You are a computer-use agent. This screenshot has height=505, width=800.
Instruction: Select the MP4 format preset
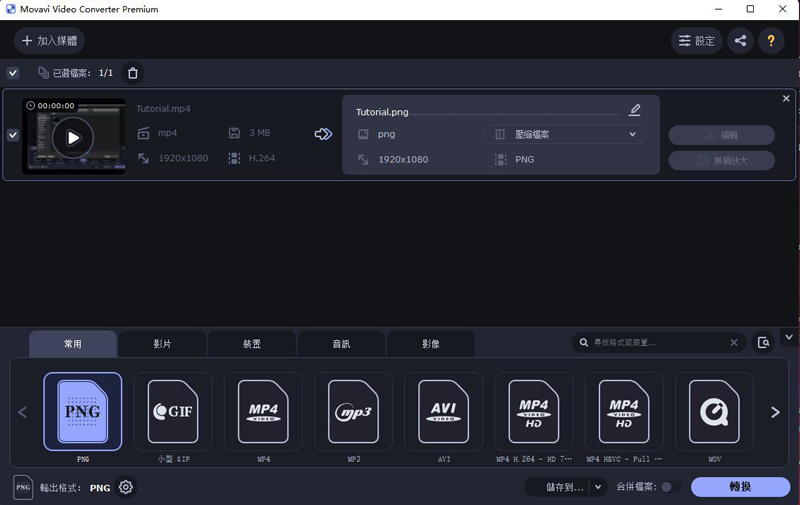[x=263, y=412]
